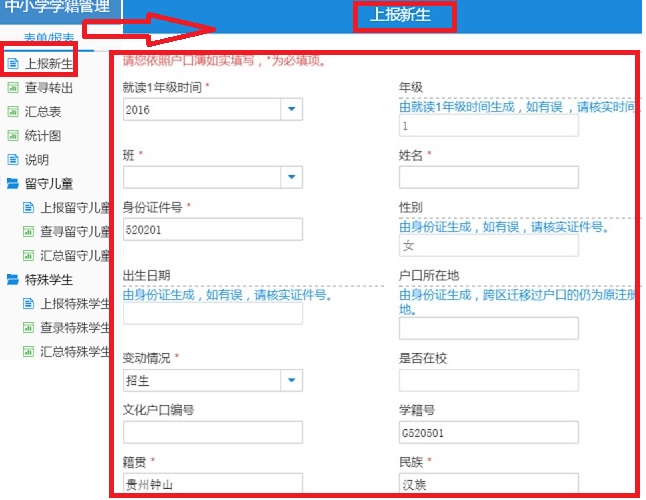This screenshot has width=646, height=500.
Task: Open 上报新生 in sidebar
Action: 49,63
